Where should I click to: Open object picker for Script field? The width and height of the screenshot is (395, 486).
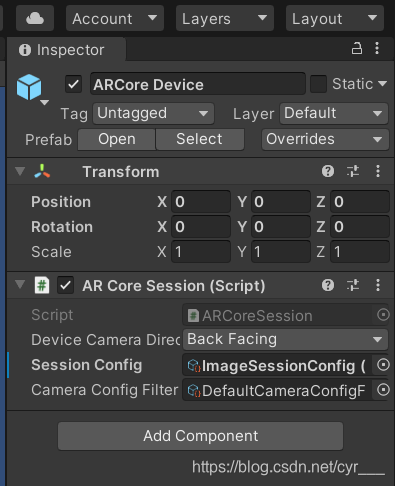(x=383, y=315)
